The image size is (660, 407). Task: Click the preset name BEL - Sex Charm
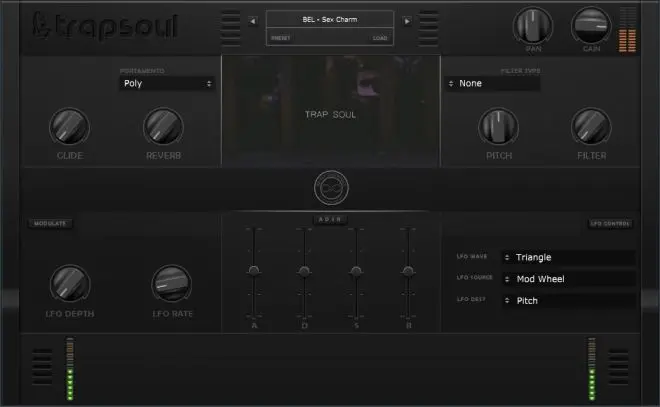330,19
